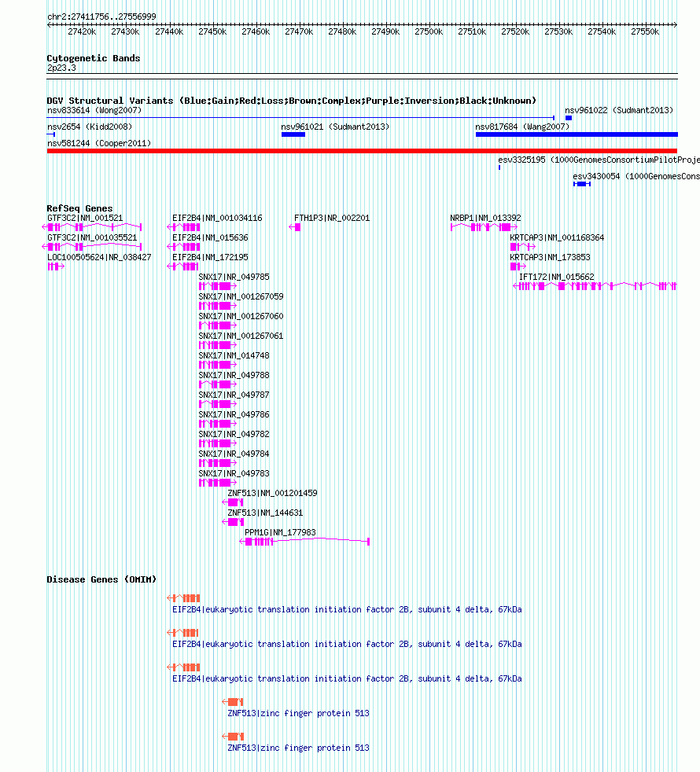The image size is (700, 772).
Task: Click the DGV Structural Variants track title
Action: [x=291, y=101]
